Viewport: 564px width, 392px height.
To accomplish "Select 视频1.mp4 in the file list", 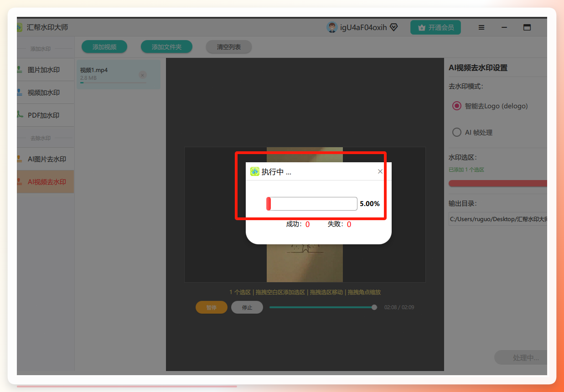I will pyautogui.click(x=119, y=74).
